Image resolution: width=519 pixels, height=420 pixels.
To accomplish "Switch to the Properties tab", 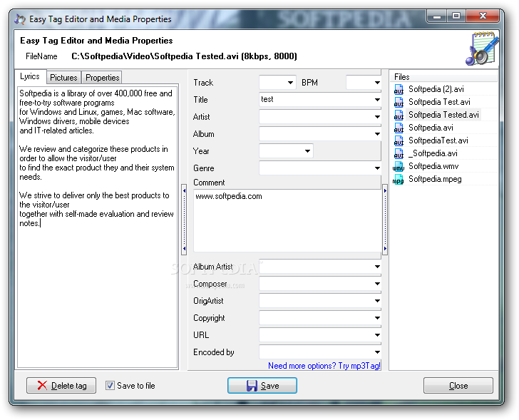I will [x=102, y=78].
